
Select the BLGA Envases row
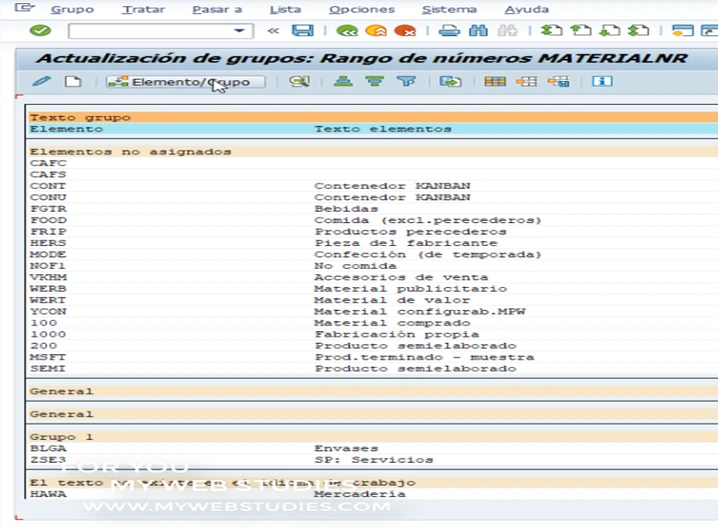(x=373, y=448)
